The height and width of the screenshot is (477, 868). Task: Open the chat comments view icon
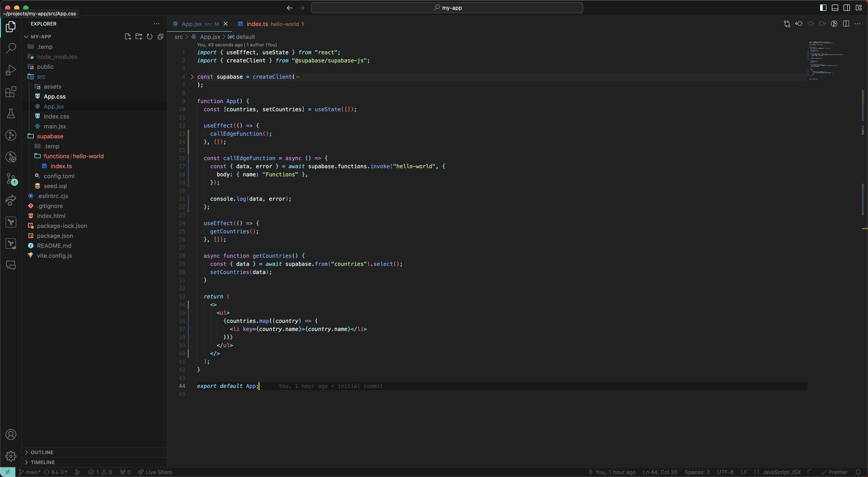pos(11,265)
